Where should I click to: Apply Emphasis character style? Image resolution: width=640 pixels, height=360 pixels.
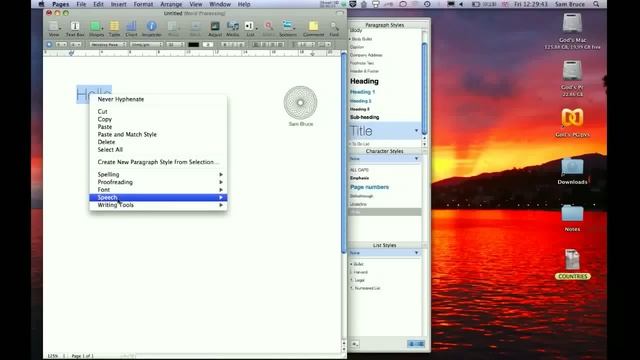[x=360, y=178]
